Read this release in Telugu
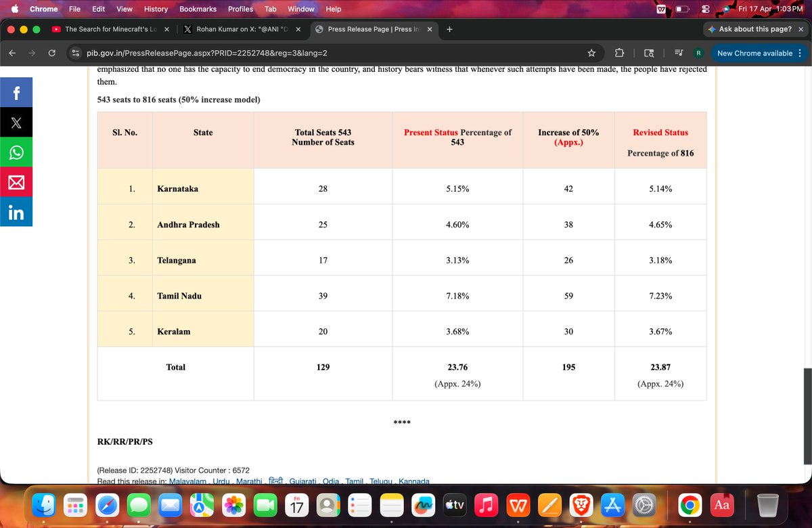812x528 pixels. 381,481
